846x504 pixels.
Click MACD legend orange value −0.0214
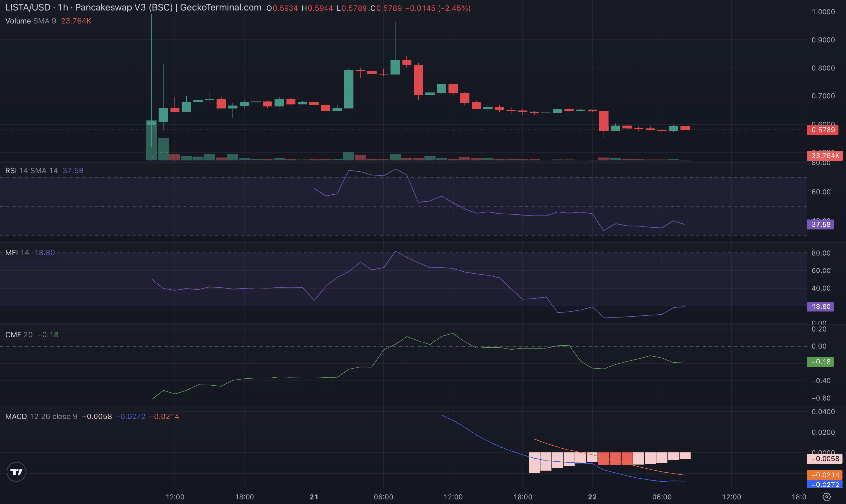click(165, 416)
